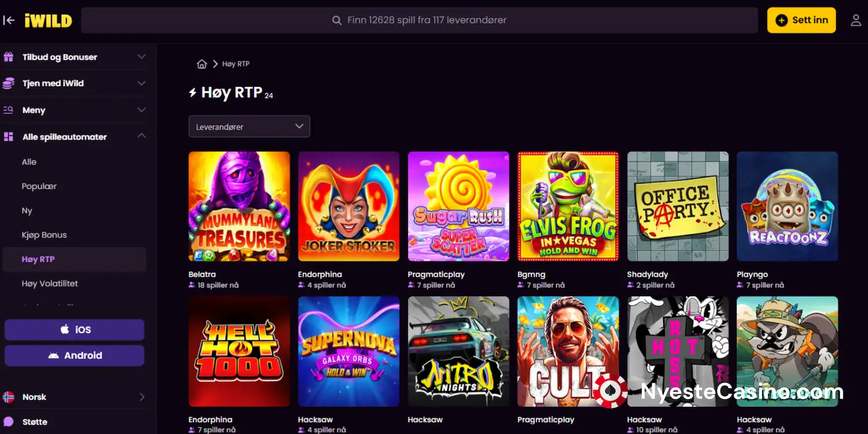Select the Alle slots category
This screenshot has width=868, height=434.
29,162
